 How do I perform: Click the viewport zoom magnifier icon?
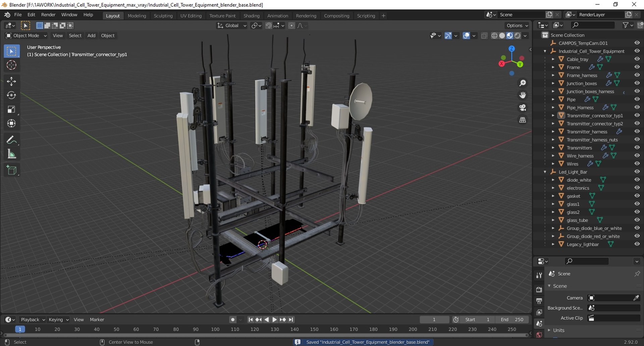click(523, 83)
